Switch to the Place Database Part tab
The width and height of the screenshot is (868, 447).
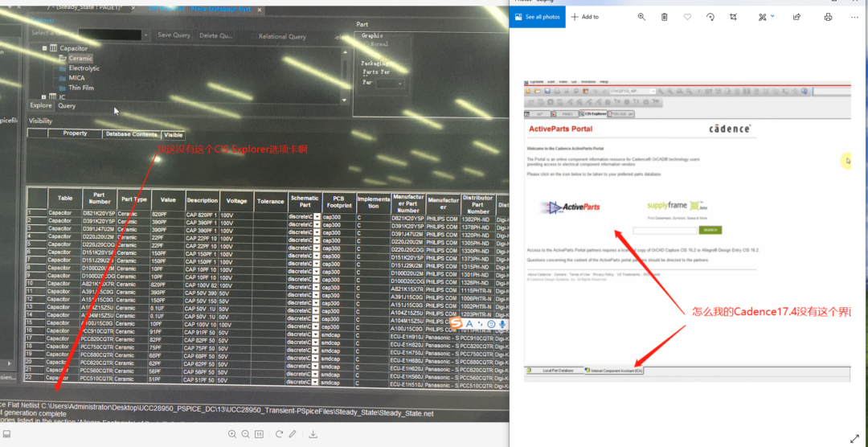coord(203,9)
